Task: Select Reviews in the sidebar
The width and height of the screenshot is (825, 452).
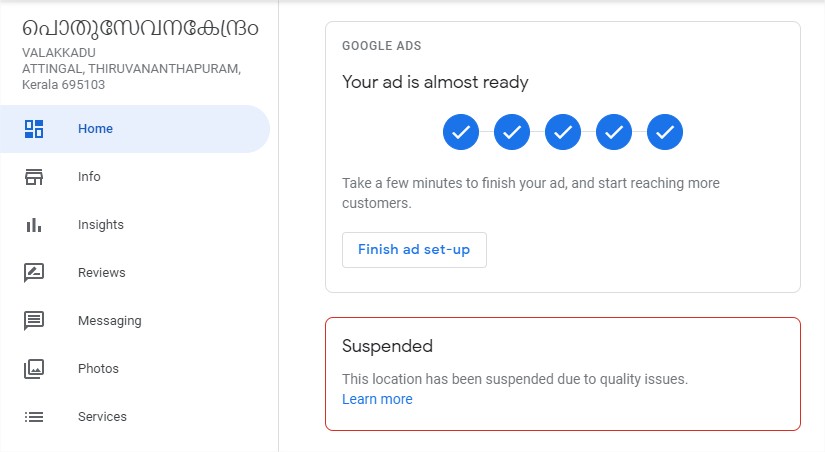Action: coord(102,273)
